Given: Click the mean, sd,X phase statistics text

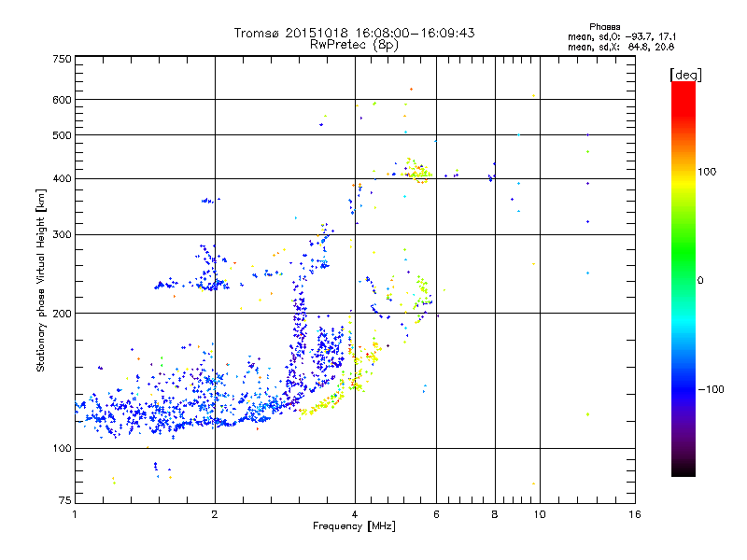Looking at the screenshot, I should [621, 47].
